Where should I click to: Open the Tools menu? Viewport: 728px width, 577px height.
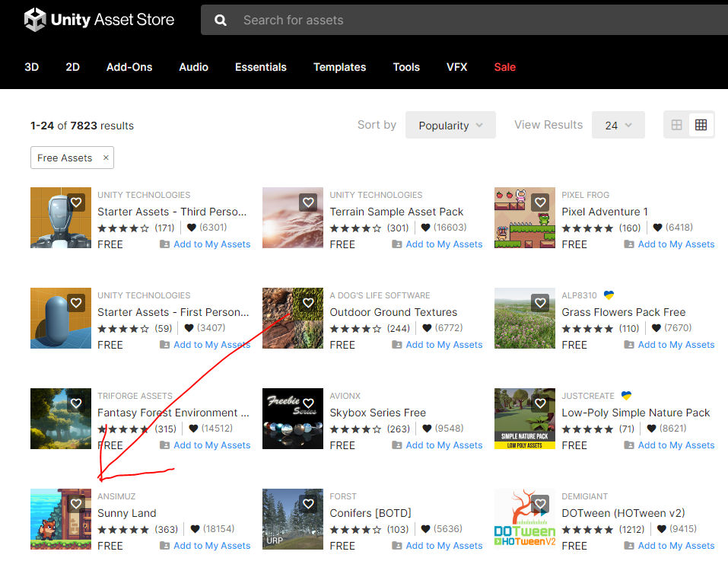tap(406, 67)
